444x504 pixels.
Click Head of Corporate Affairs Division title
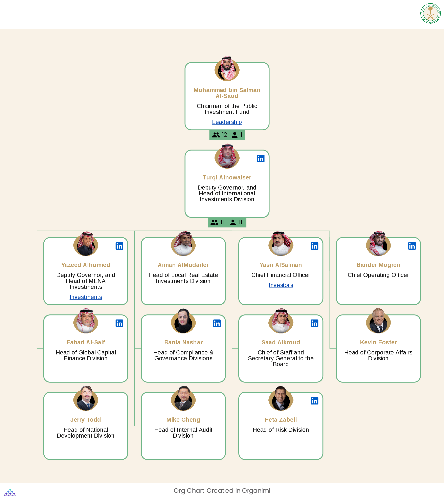click(378, 355)
